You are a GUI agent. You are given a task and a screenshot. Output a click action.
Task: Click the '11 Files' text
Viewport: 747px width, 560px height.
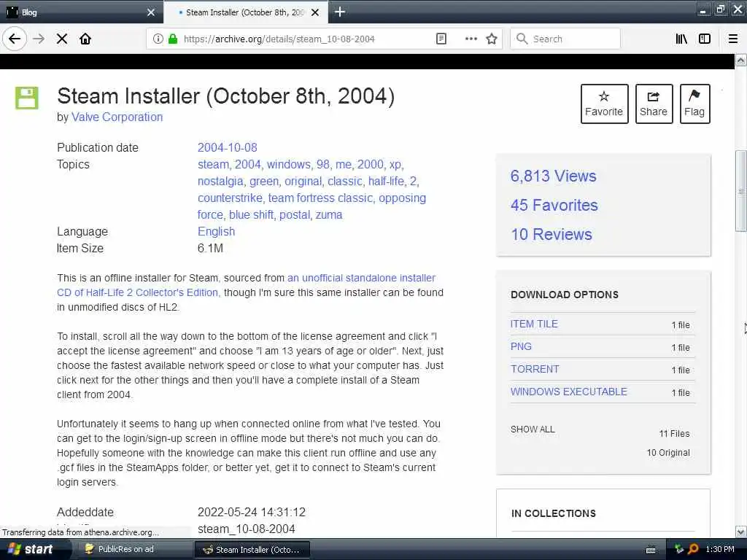click(674, 434)
